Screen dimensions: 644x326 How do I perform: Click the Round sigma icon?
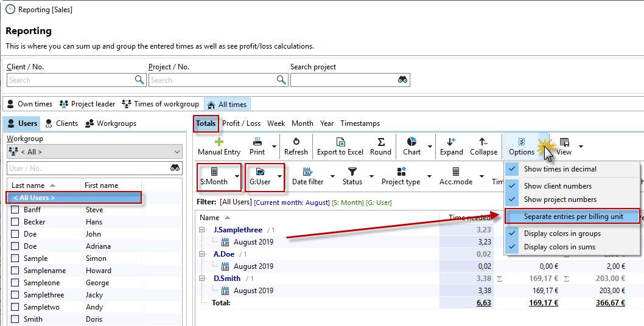point(380,141)
